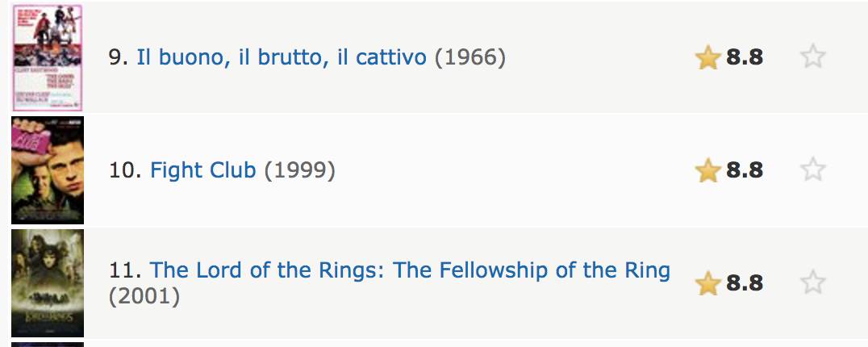Viewport: 868px width, 347px height.
Task: Open the Fight Club movie link
Action: pos(203,170)
